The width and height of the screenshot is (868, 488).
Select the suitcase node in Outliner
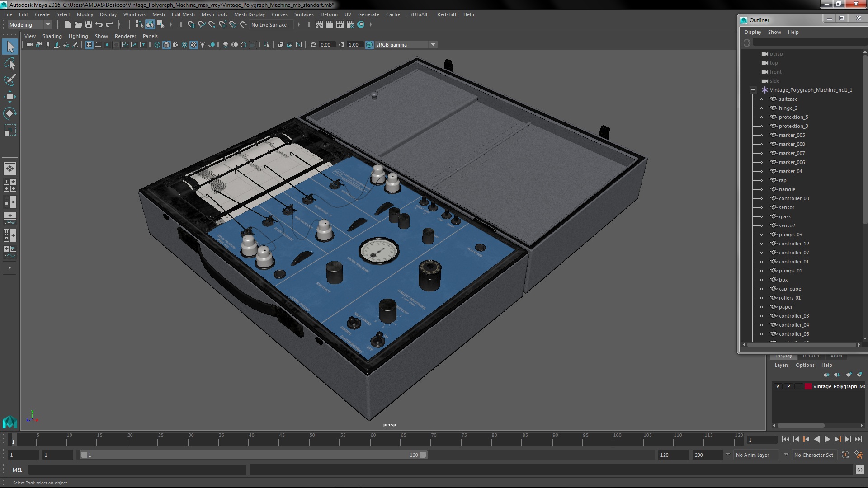(x=788, y=99)
